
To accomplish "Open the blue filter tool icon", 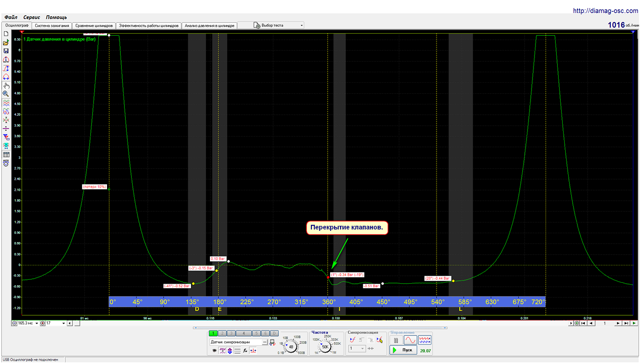I will click(6, 137).
